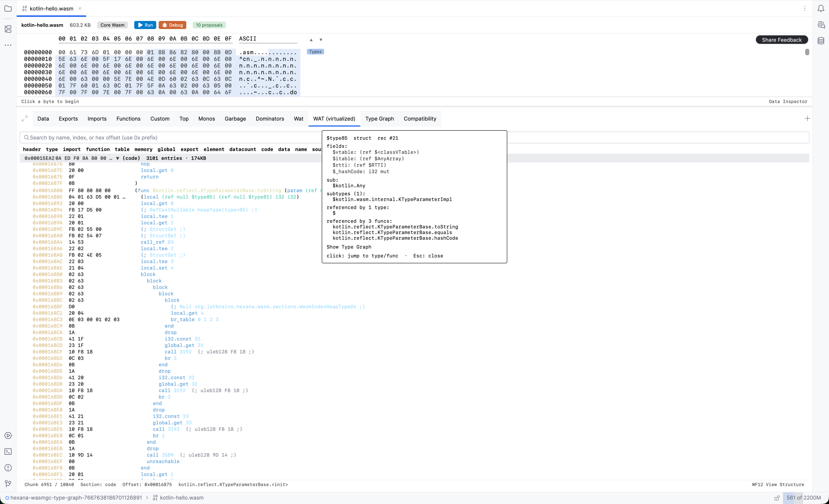The height and width of the screenshot is (504, 829).
Task: Click the 10 proposals badge
Action: click(209, 25)
